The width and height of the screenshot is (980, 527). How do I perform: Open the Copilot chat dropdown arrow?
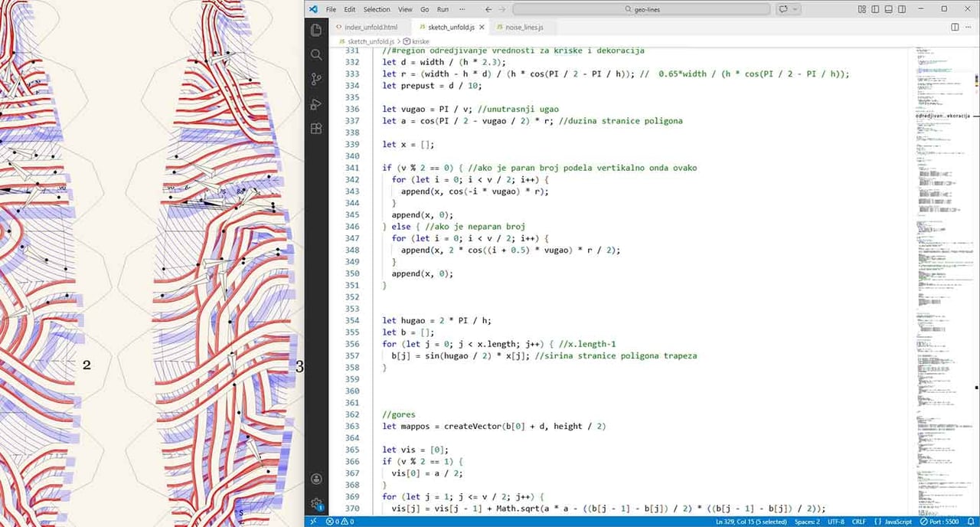pyautogui.click(x=795, y=9)
